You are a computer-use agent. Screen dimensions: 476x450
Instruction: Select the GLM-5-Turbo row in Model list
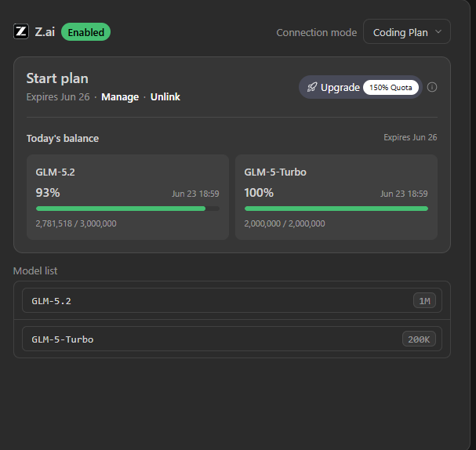tap(232, 339)
